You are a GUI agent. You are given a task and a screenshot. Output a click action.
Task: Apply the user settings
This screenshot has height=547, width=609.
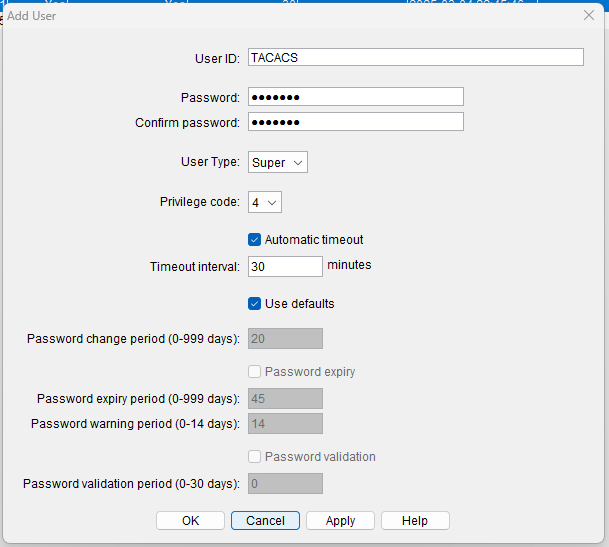click(340, 521)
